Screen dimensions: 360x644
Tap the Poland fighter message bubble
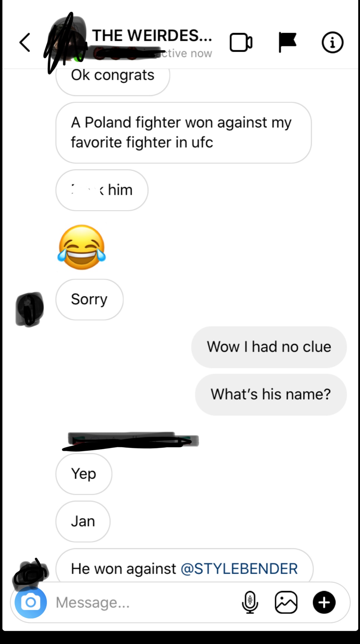tap(183, 133)
